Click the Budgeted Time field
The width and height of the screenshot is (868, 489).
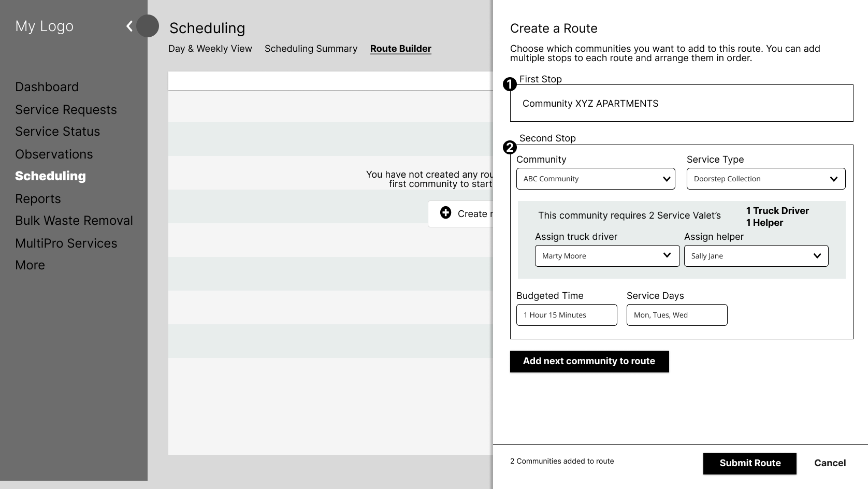click(566, 314)
